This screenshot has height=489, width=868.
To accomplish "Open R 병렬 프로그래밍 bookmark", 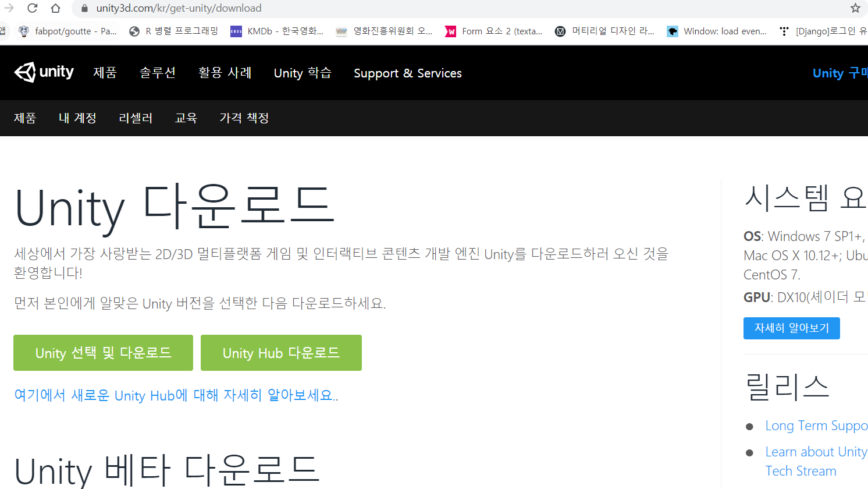I will [x=173, y=31].
